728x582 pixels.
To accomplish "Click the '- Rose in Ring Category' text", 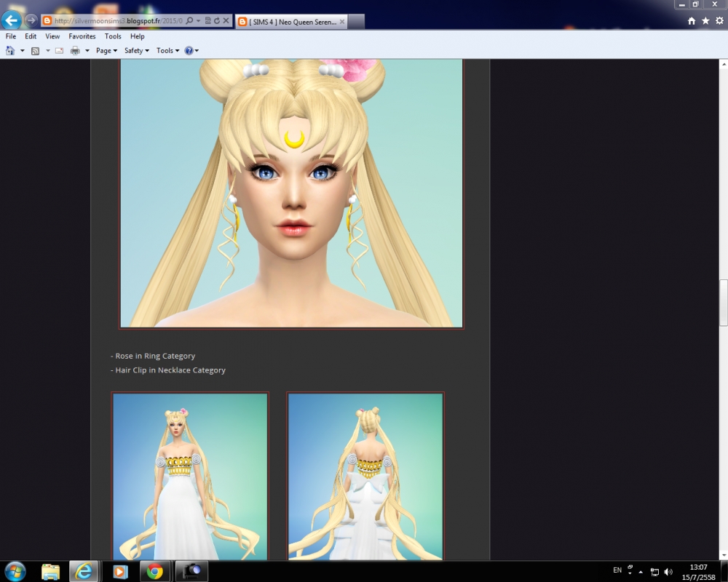I will click(153, 356).
